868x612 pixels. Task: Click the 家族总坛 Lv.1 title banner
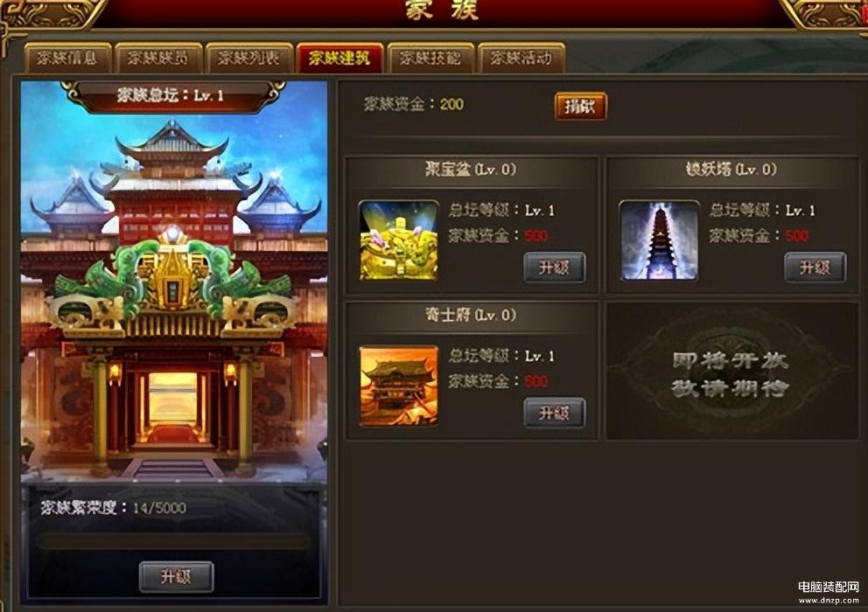(x=172, y=95)
